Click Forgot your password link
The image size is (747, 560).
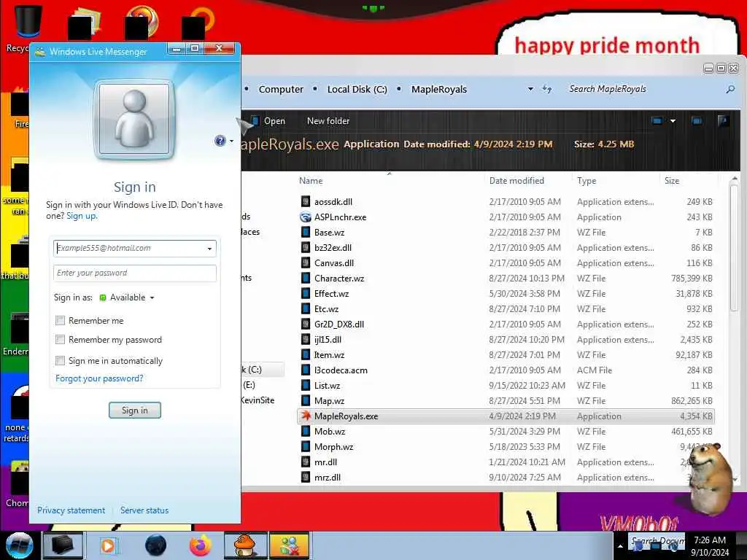(99, 378)
